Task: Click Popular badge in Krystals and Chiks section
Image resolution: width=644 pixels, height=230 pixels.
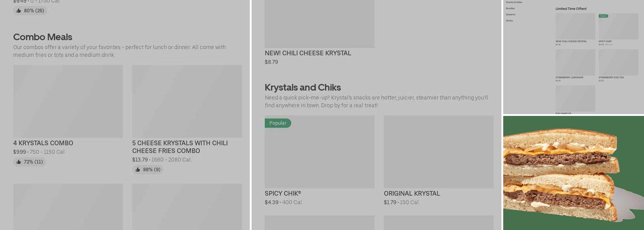Action: coord(277,123)
